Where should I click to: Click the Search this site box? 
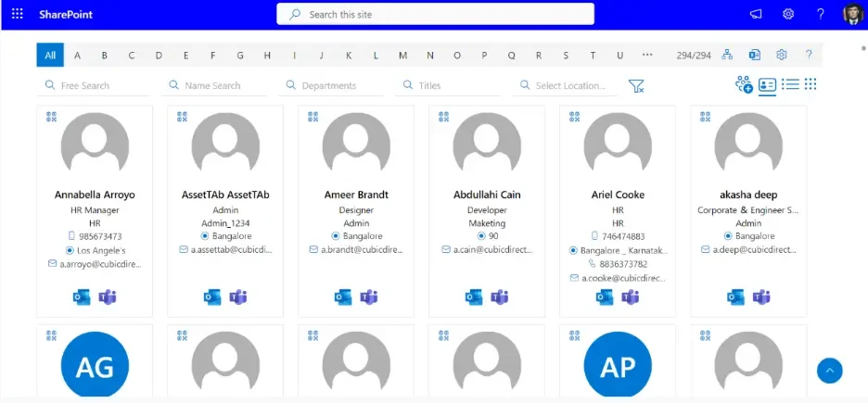(x=435, y=15)
